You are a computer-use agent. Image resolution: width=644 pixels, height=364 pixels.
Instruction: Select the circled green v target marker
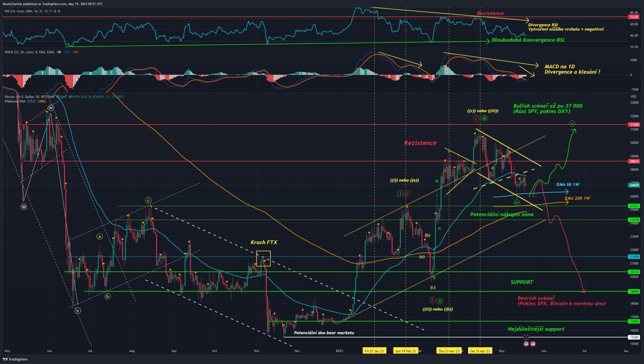point(572,123)
